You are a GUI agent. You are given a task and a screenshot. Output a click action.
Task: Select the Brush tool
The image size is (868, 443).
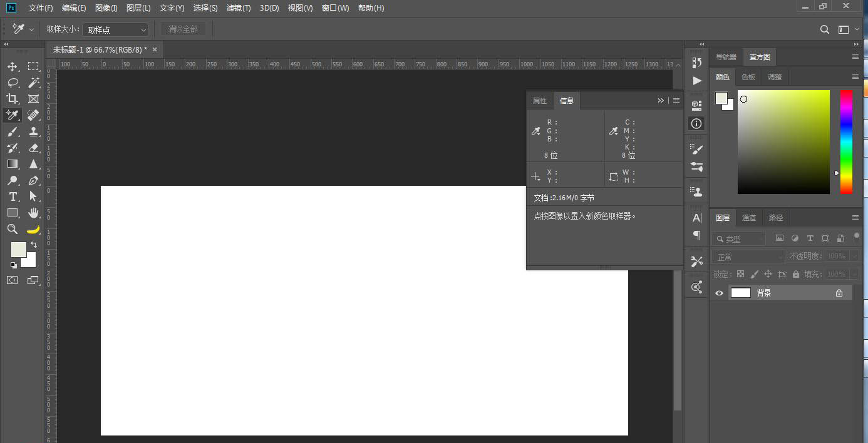pyautogui.click(x=13, y=131)
